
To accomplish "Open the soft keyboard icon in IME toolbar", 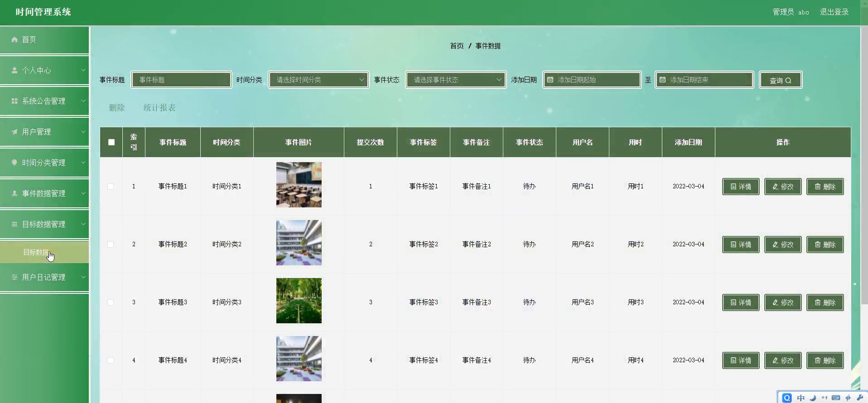I will click(836, 398).
